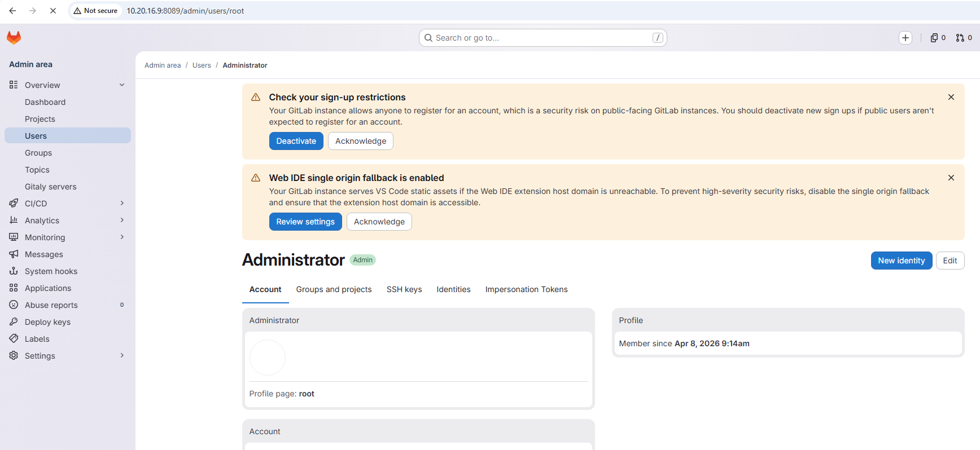Click the Monitoring monitor icon
Viewport: 980px width, 450px height.
coord(14,237)
